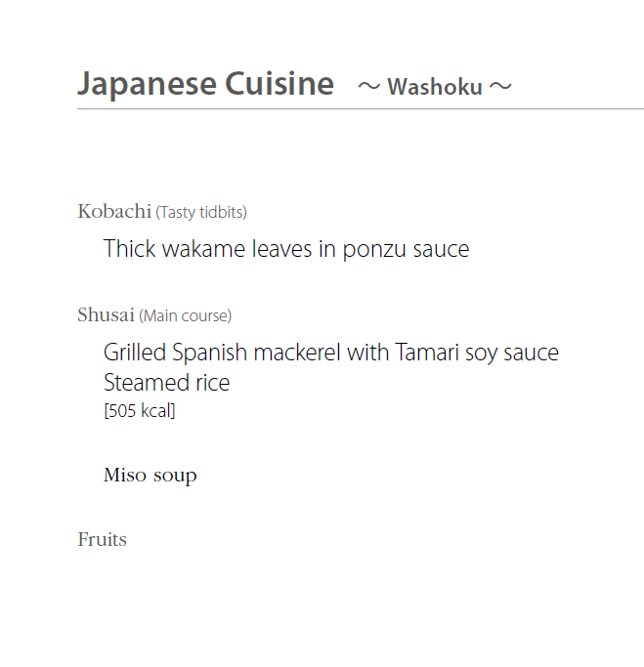
Task: Click the horizontal rule under the heading
Action: [361, 109]
